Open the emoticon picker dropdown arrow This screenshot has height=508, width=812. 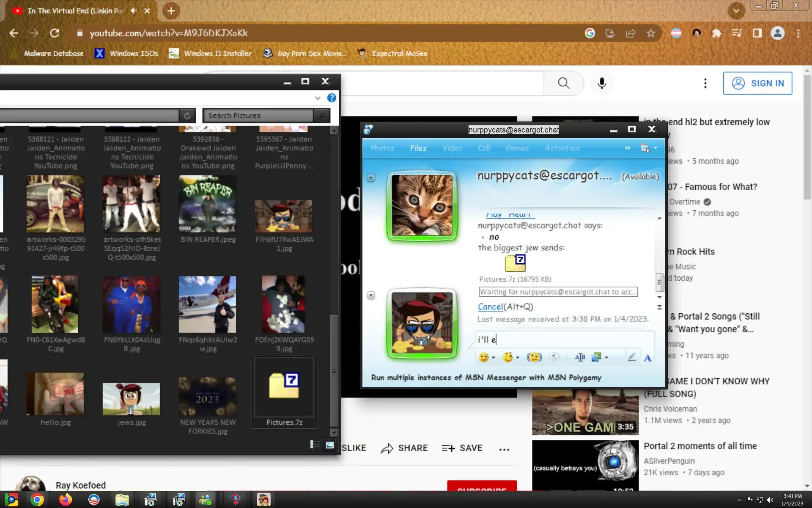point(494,358)
